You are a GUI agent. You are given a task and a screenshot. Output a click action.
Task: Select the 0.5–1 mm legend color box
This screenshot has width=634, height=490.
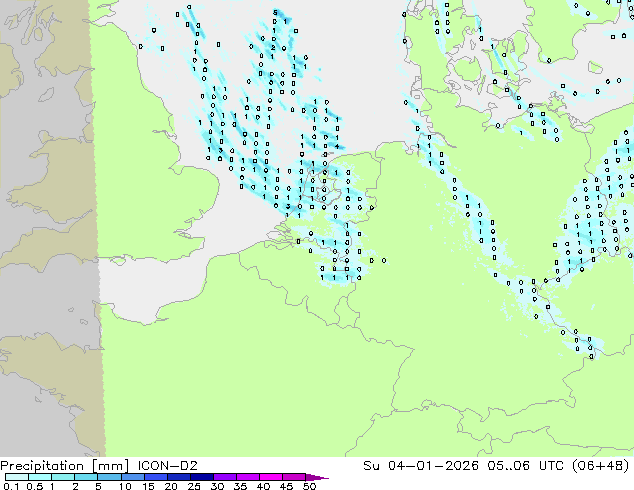(x=40, y=477)
